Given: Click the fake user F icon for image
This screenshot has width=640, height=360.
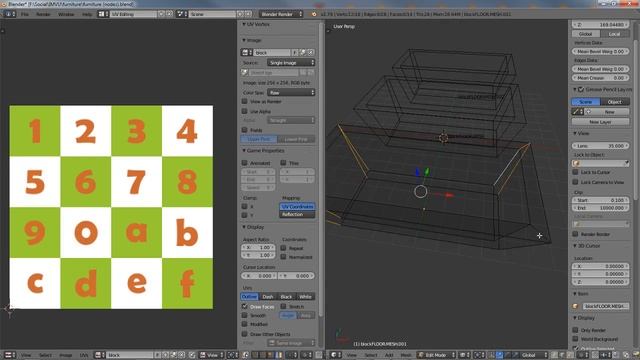Looking at the screenshot, I should point(295,53).
